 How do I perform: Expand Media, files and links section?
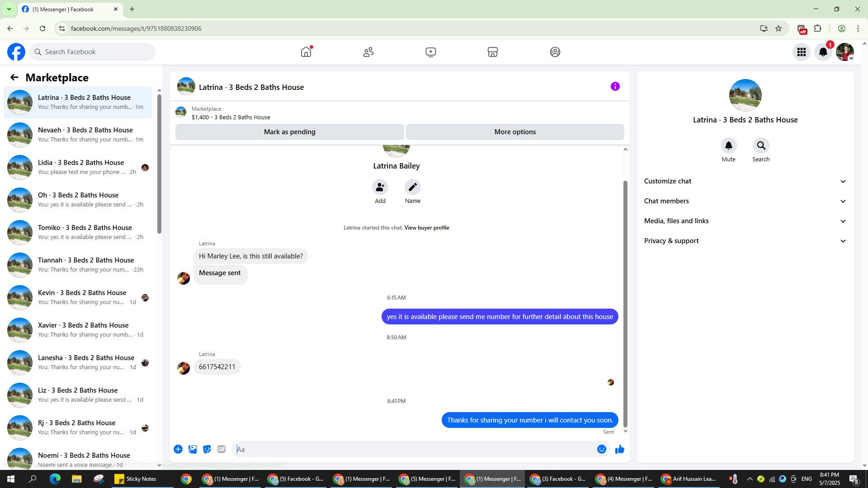pos(745,221)
